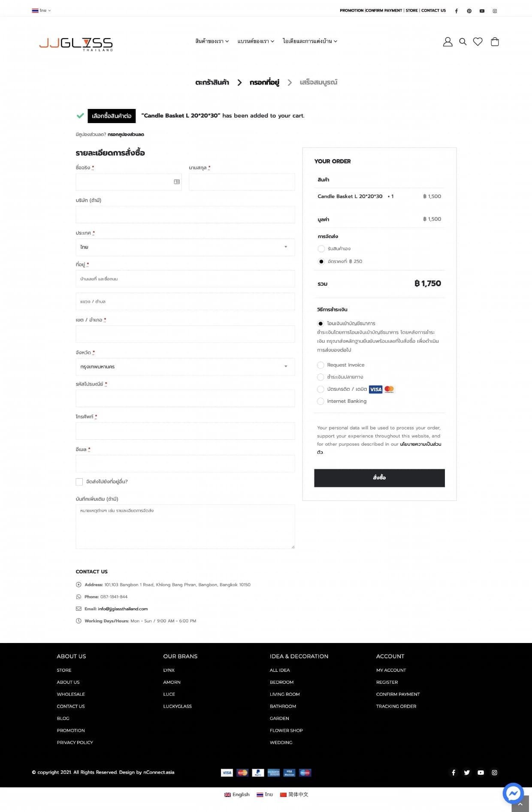
Task: Open the site search icon
Action: pos(463,42)
